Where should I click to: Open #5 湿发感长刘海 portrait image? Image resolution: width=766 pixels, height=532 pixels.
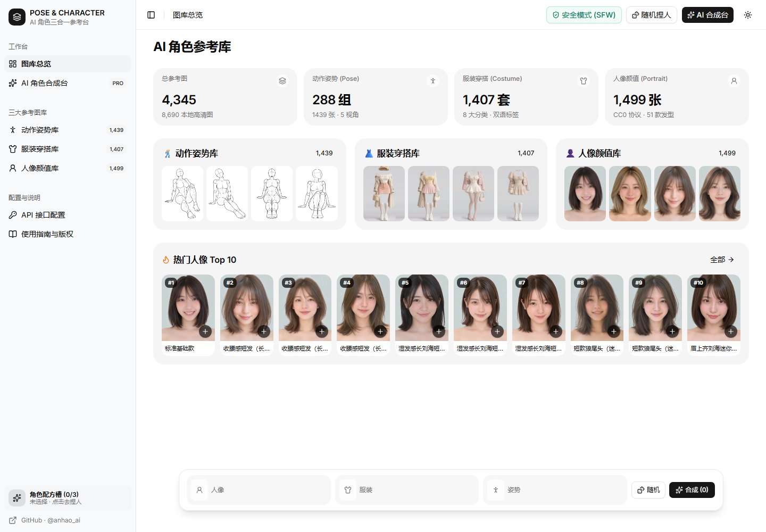422,307
